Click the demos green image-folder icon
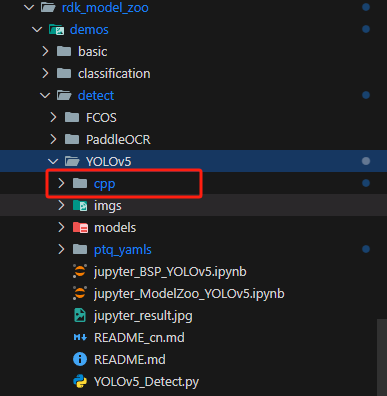This screenshot has height=396, width=387. coord(56,30)
